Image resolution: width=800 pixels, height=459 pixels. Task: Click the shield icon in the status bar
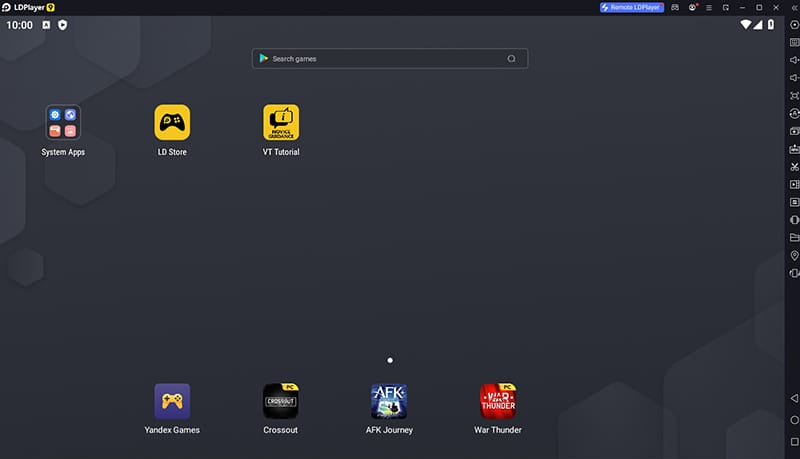click(62, 25)
